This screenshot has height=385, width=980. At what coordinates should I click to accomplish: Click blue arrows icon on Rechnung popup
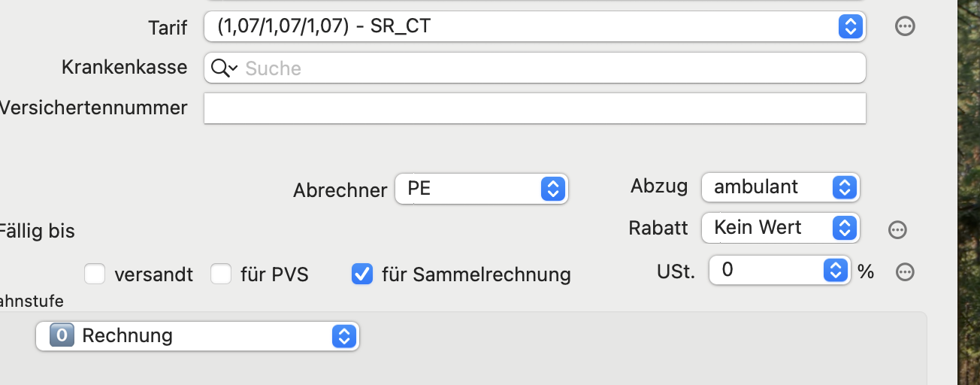[x=343, y=336]
